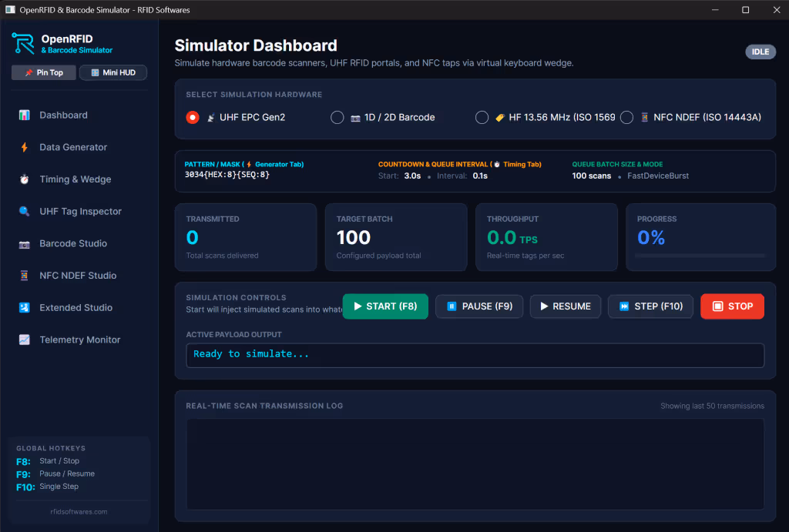The width and height of the screenshot is (789, 532).
Task: Click the Telemetry Monitor graph icon
Action: (24, 340)
